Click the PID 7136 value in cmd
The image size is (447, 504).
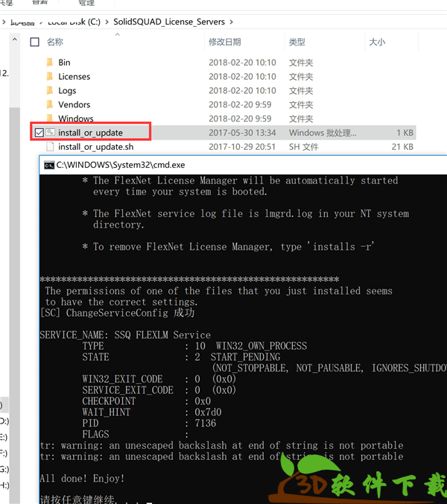(206, 423)
